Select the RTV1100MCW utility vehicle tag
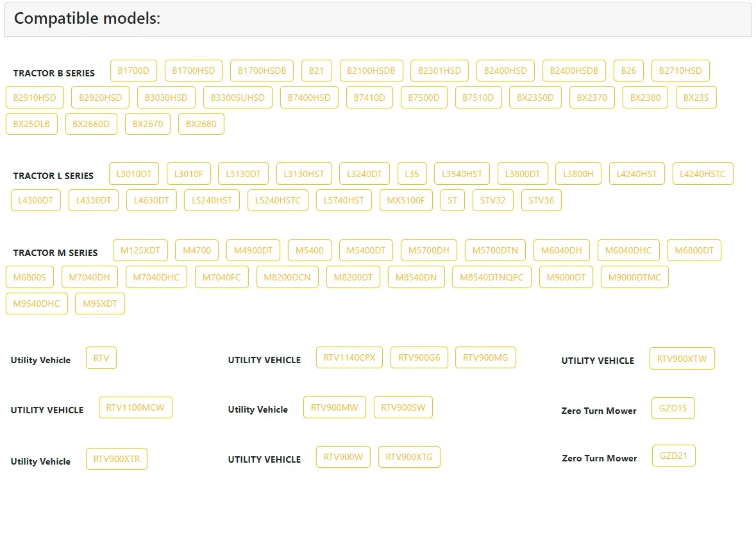Viewport: 756px width, 548px height. [x=135, y=407]
